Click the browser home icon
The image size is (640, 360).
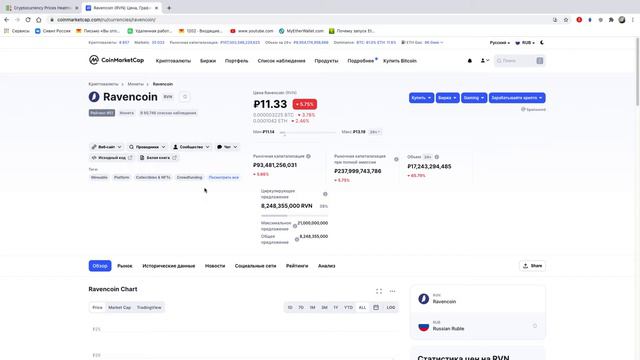[39, 20]
